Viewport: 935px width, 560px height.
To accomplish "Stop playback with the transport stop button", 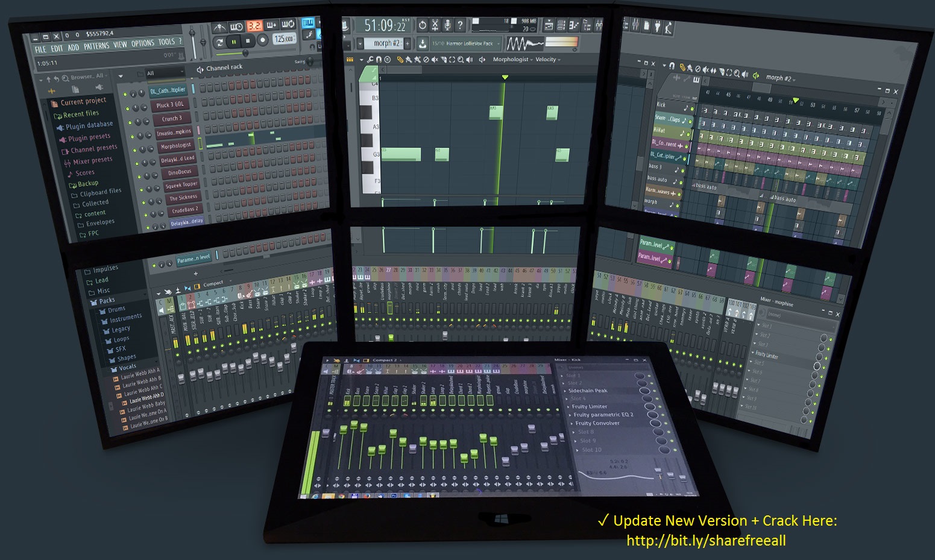I will [248, 41].
